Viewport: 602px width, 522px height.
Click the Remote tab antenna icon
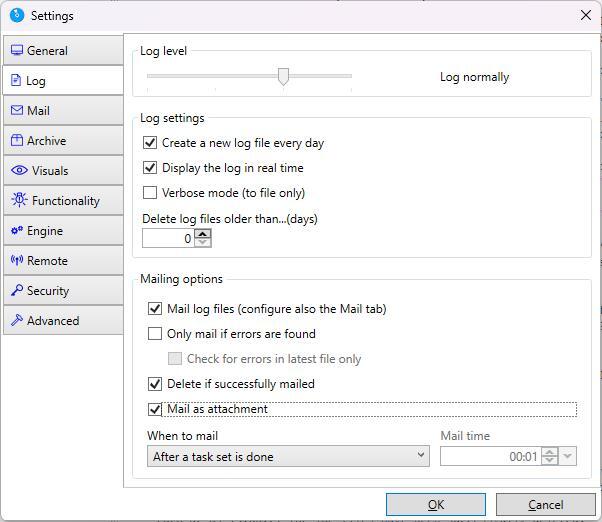(x=17, y=260)
